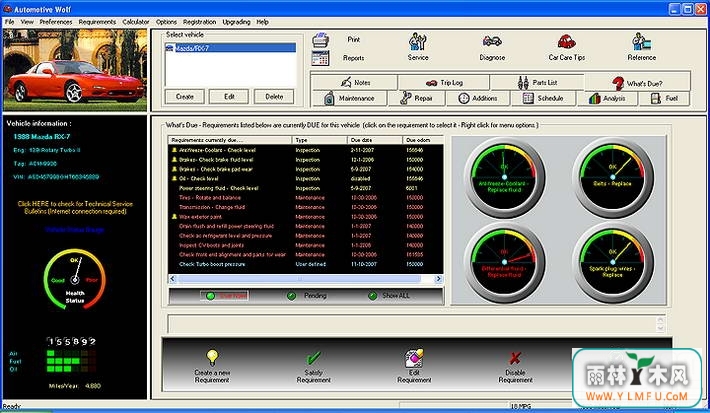The width and height of the screenshot is (710, 413).
Task: Switch to the What's Due? tab
Action: 638,83
